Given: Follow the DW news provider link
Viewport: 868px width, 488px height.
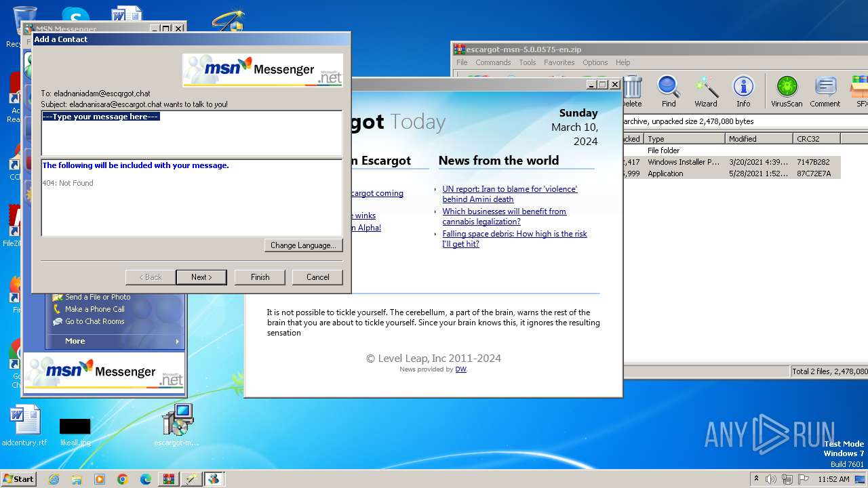Looking at the screenshot, I should [460, 369].
